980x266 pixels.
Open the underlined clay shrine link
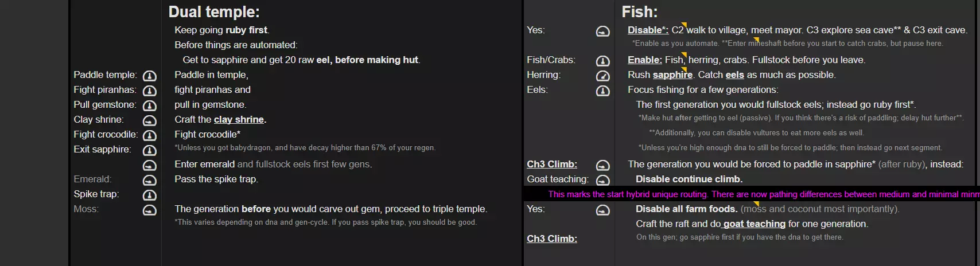coord(239,120)
